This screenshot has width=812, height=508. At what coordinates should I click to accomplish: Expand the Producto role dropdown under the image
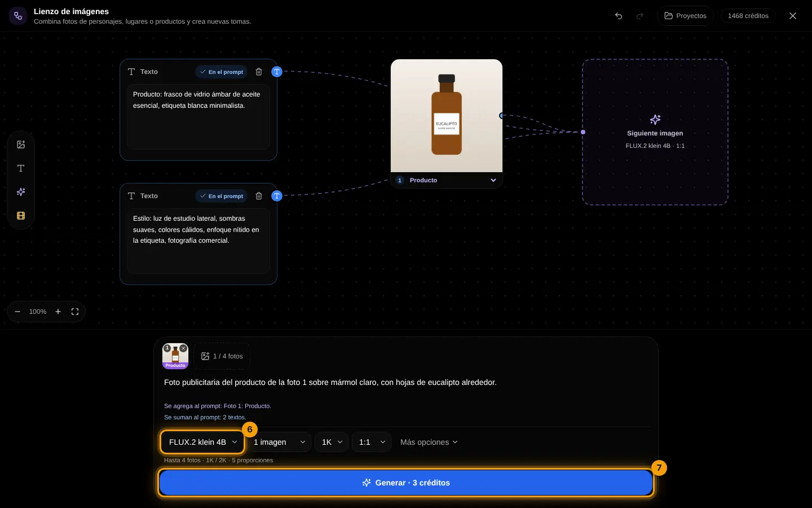tap(447, 180)
